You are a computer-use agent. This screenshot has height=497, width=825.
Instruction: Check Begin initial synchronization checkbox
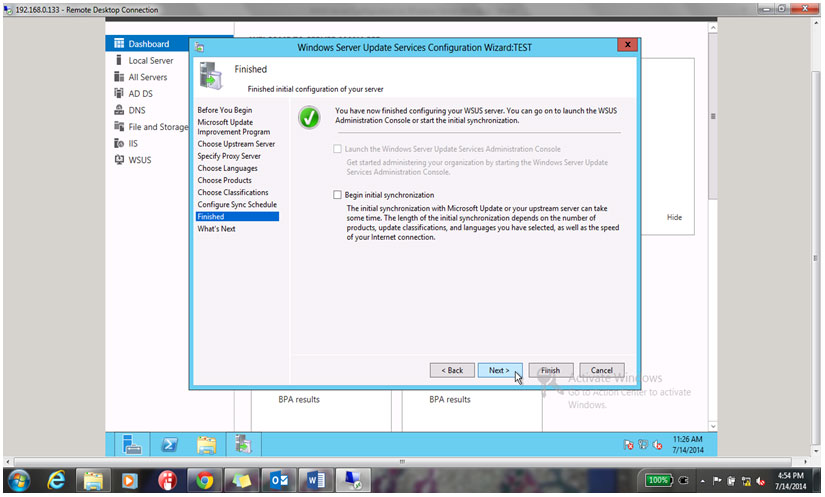[x=337, y=195]
